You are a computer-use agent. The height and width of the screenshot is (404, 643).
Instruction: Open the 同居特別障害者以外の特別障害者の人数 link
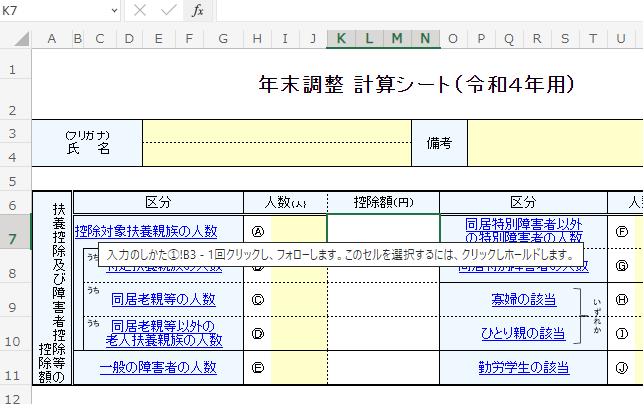[x=524, y=230]
